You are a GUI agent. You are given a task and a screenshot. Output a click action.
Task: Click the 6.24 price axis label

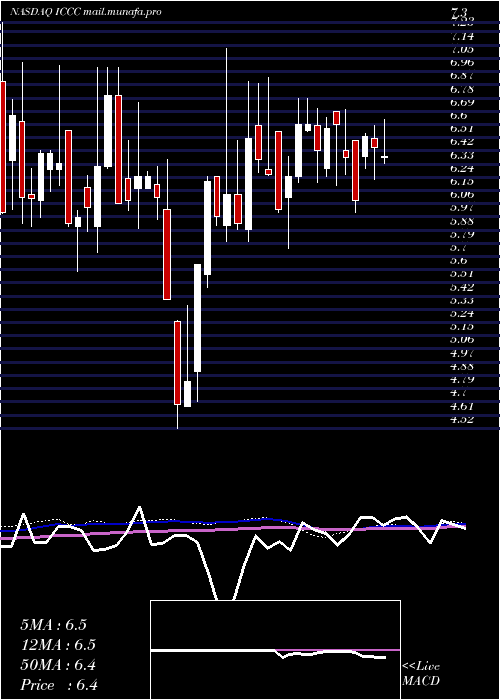click(x=462, y=168)
